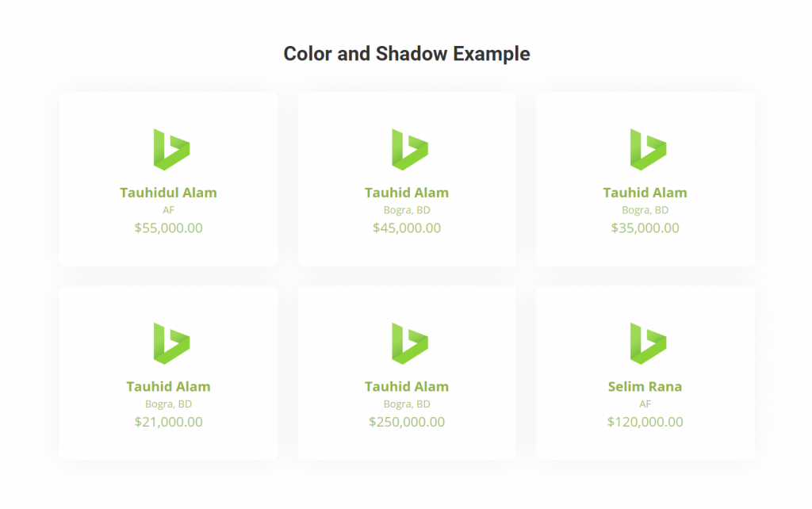812x509 pixels.
Task: Click the Color and Shadow Example heading
Action: pos(406,54)
